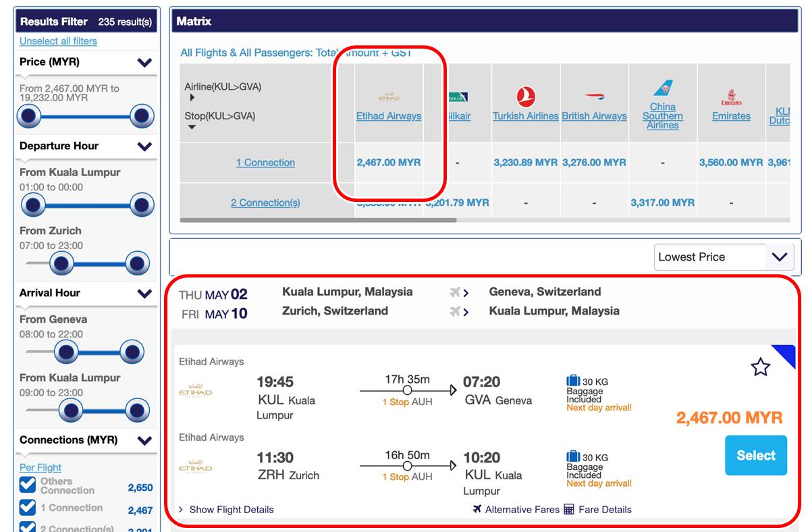Click the 3,201.79 MYR two-connection fare
The width and height of the screenshot is (810, 532).
pos(457,203)
